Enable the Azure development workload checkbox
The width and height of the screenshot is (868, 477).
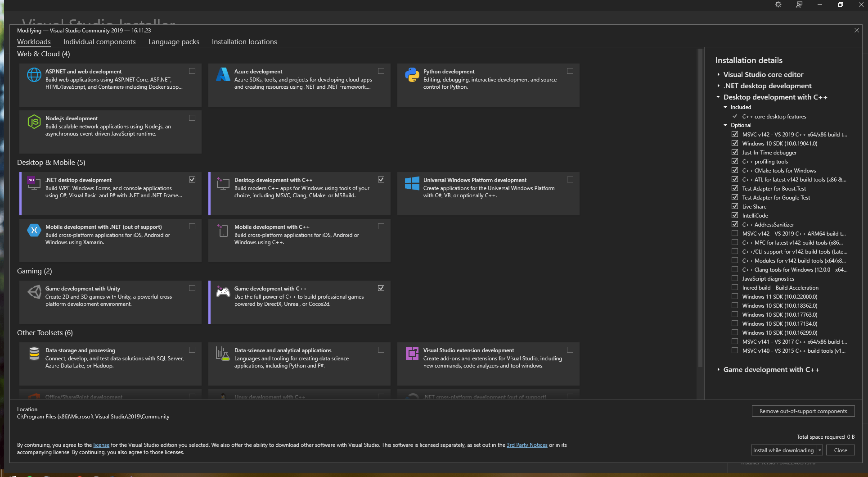point(381,71)
